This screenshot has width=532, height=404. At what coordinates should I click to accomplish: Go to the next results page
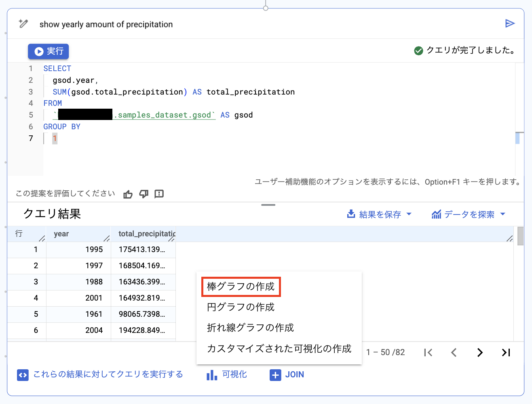click(x=480, y=353)
